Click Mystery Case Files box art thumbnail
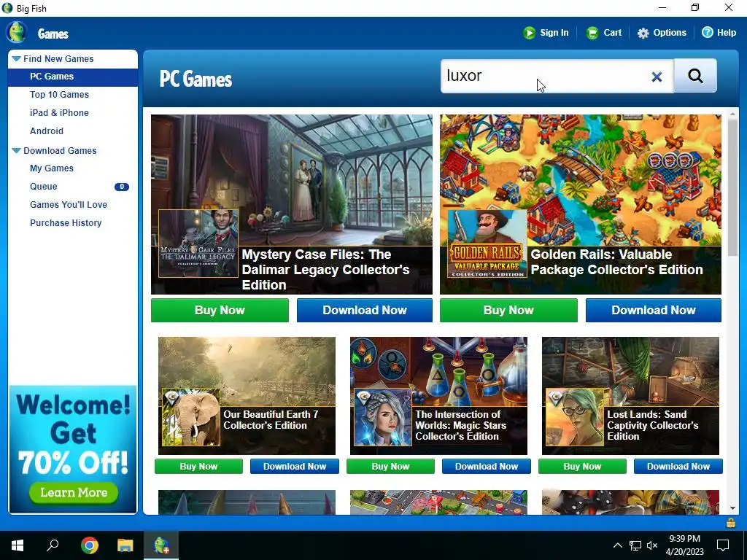 click(x=198, y=244)
